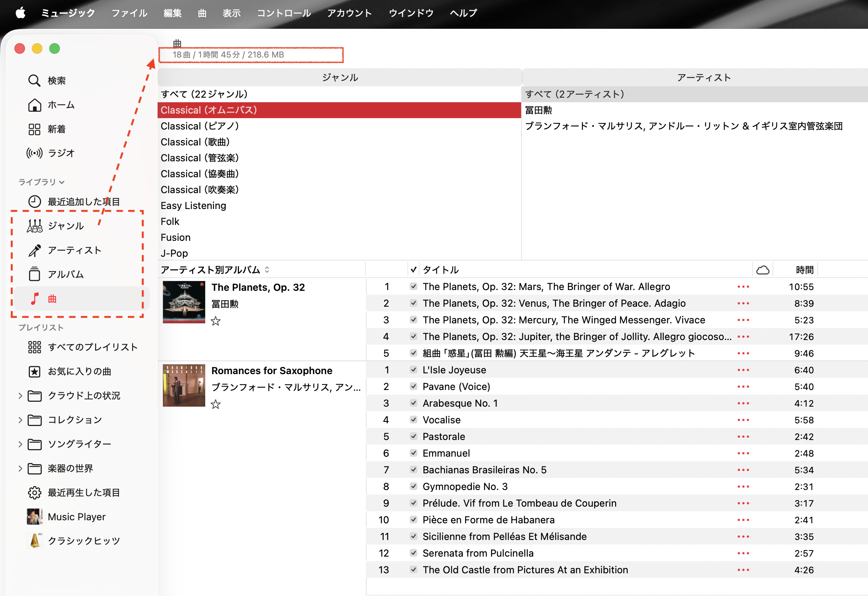Click the cloud status column header icon
The height and width of the screenshot is (596, 868).
(762, 270)
